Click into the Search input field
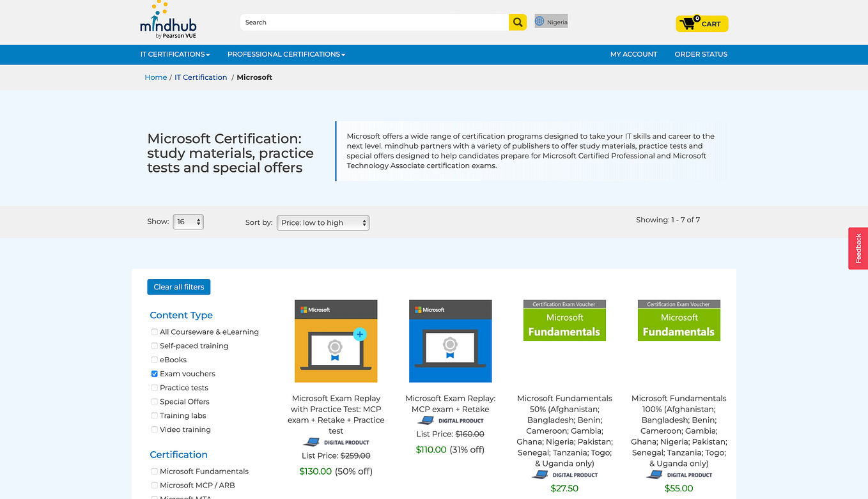The height and width of the screenshot is (499, 868). (375, 22)
